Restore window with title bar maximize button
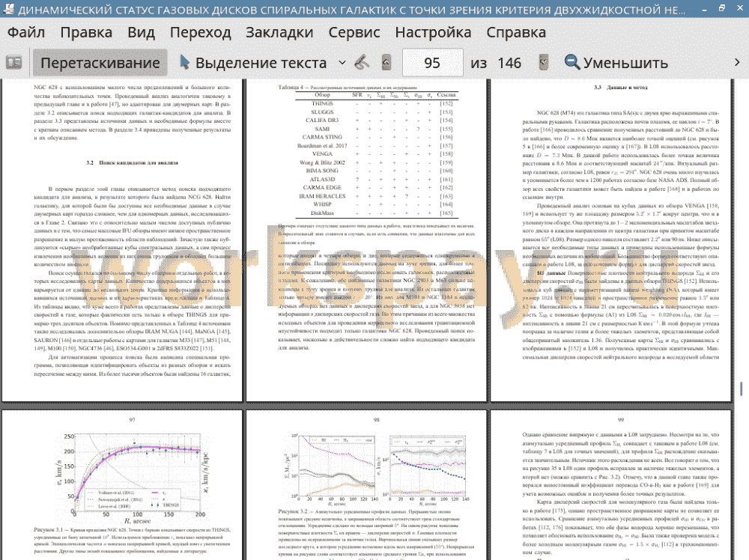Image resolution: width=749 pixels, height=560 pixels. (722, 8)
